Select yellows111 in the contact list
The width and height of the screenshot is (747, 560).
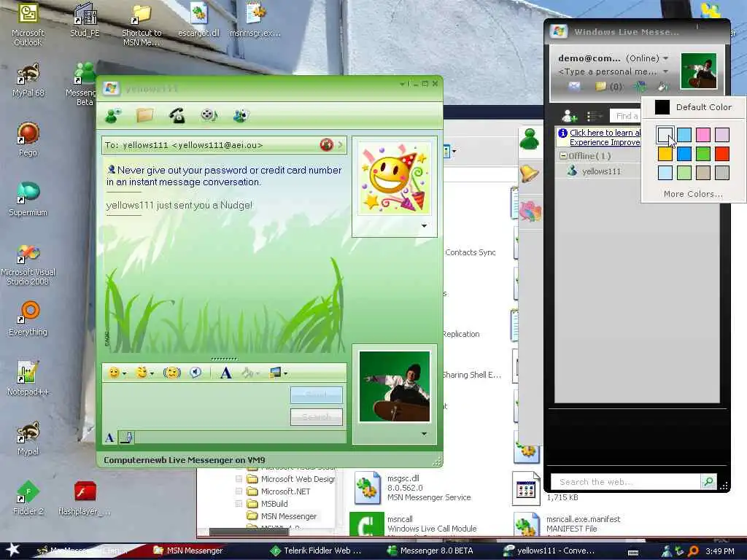601,171
